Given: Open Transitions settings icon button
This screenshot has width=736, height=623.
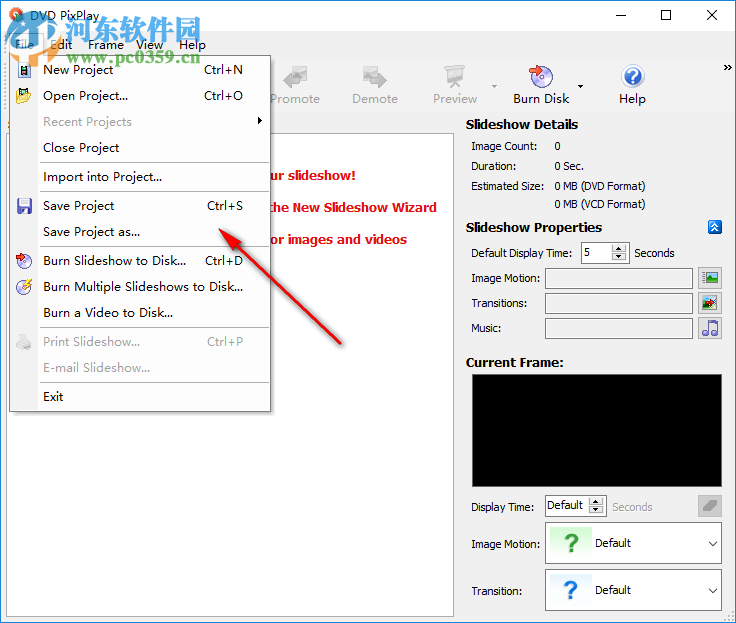Looking at the screenshot, I should (x=710, y=303).
